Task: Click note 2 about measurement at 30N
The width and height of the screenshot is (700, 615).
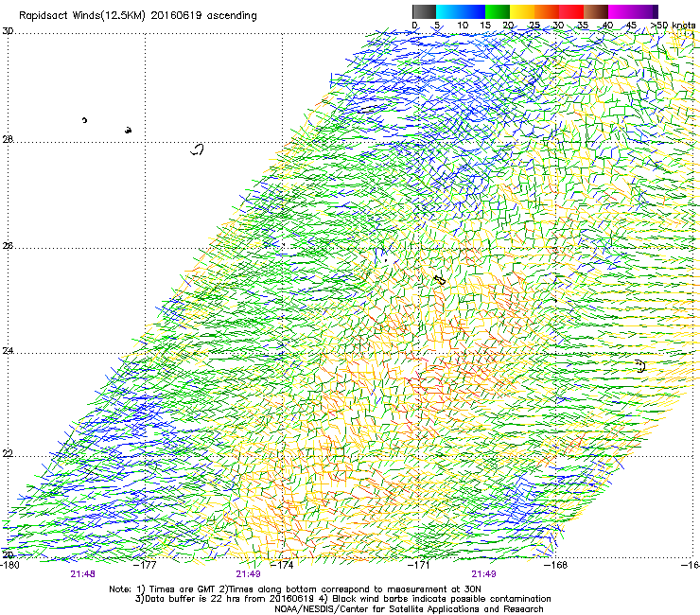Action: click(350, 589)
